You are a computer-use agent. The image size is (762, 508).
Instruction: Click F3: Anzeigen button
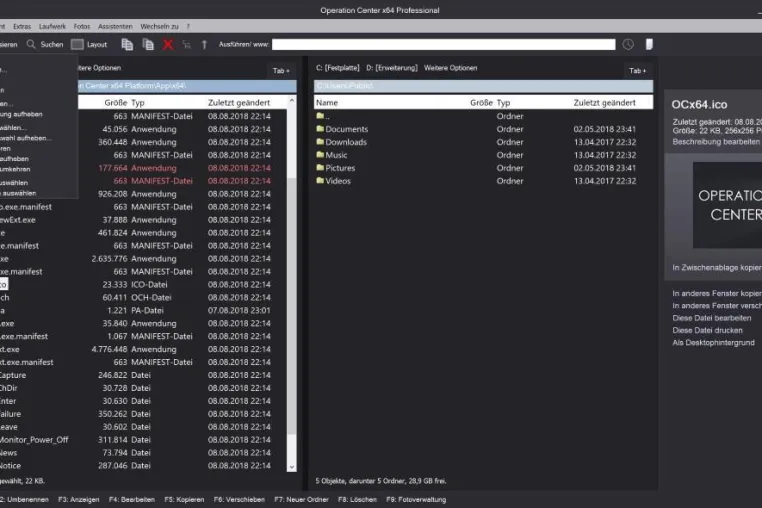coord(79,499)
